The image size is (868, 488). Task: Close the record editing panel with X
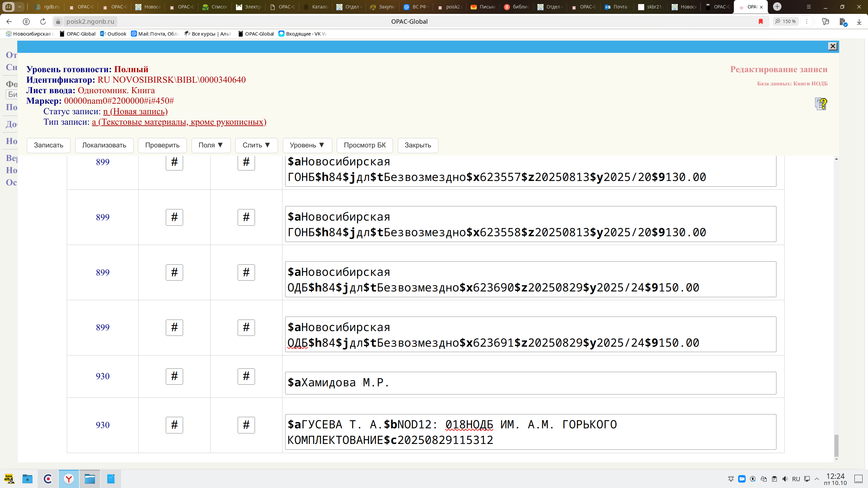pos(832,46)
